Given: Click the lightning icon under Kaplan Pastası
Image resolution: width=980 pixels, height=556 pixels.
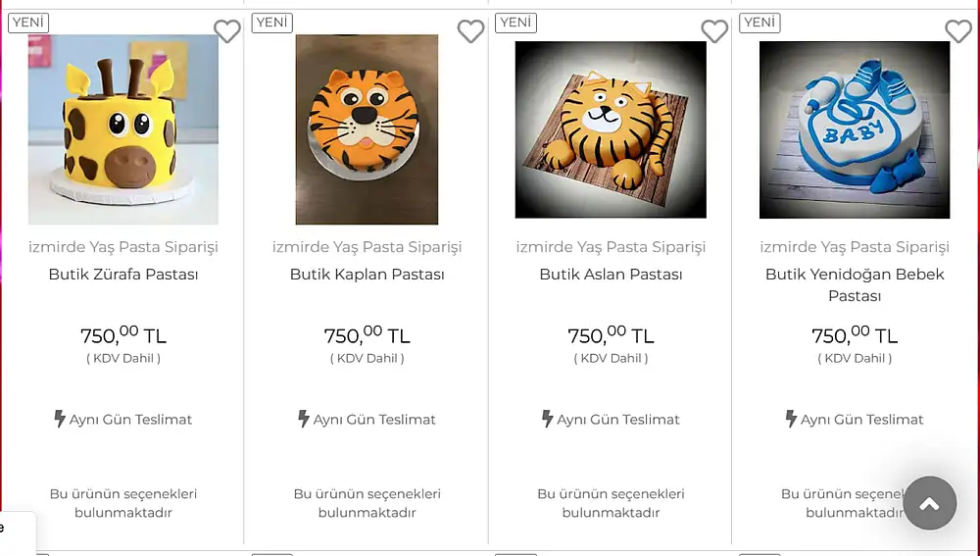Looking at the screenshot, I should click(x=304, y=419).
